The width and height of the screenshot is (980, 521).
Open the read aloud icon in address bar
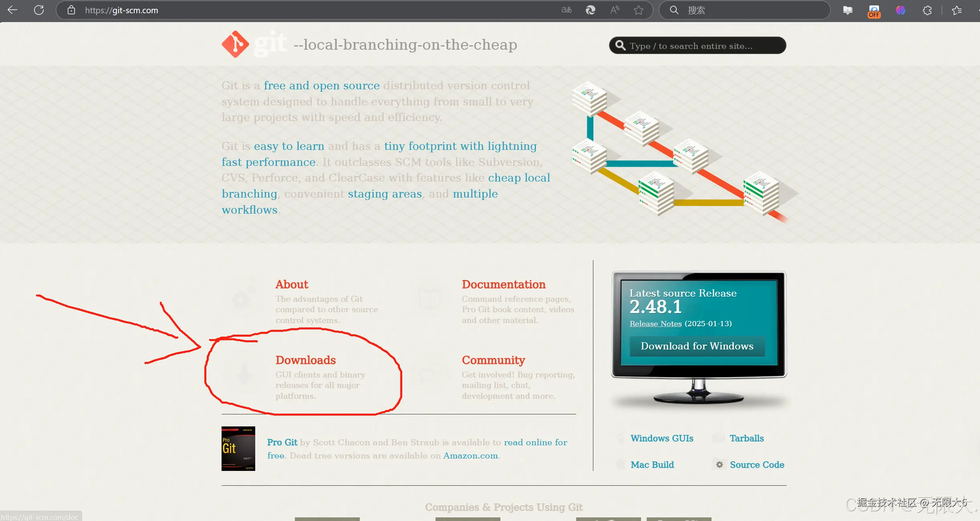[x=614, y=10]
